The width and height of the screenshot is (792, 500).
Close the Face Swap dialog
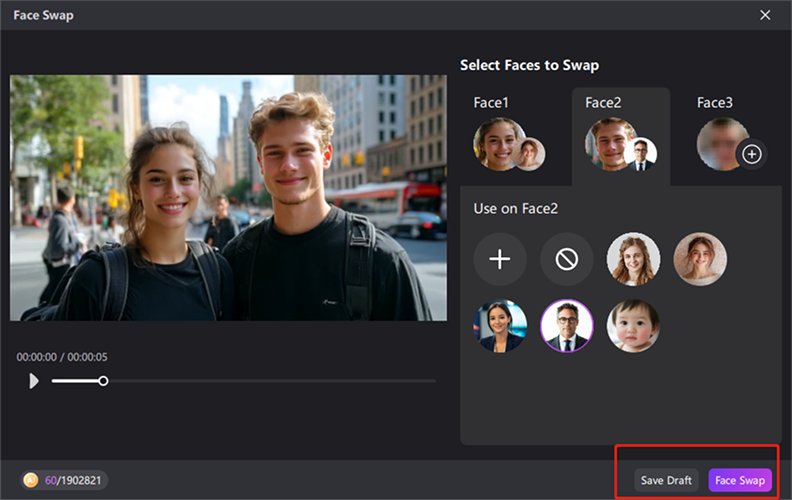coord(765,15)
